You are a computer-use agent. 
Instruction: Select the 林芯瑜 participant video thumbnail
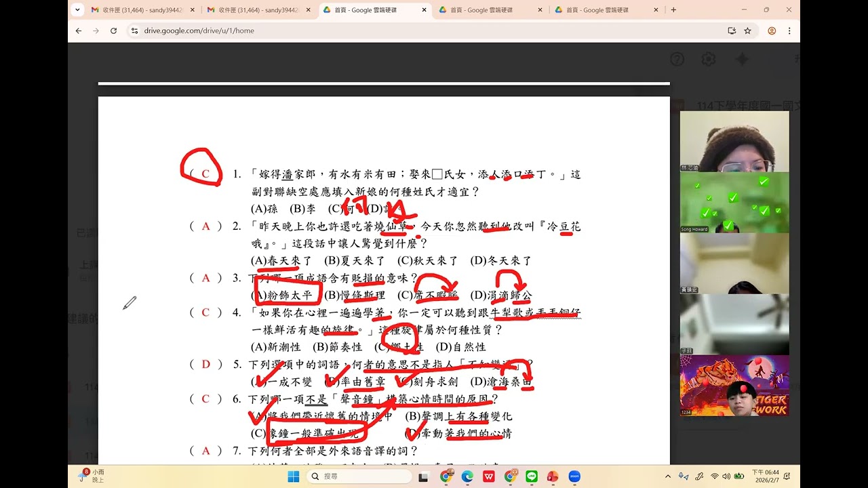[x=734, y=141]
